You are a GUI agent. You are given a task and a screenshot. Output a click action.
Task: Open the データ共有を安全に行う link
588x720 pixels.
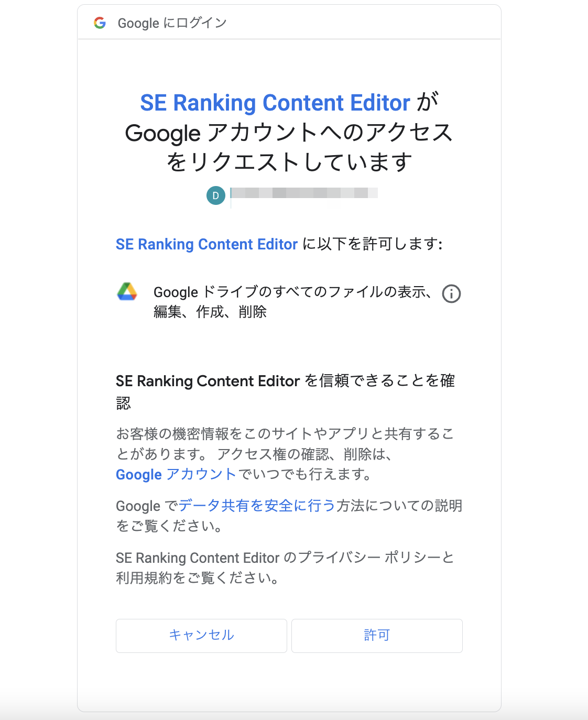(x=257, y=506)
